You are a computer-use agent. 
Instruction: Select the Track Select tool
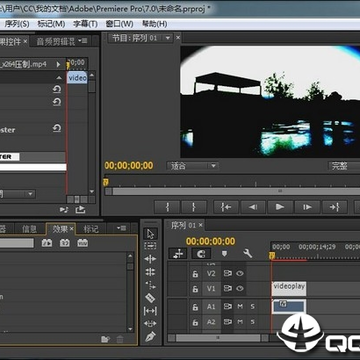coord(150,246)
